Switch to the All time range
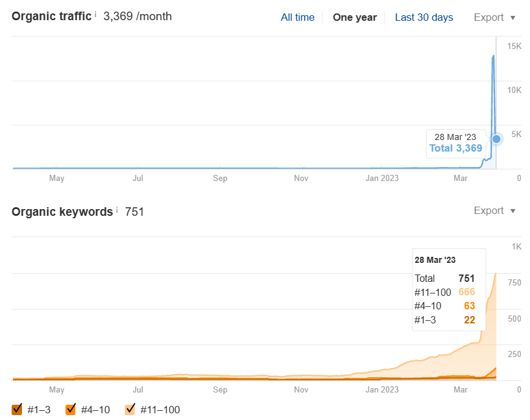 click(297, 17)
